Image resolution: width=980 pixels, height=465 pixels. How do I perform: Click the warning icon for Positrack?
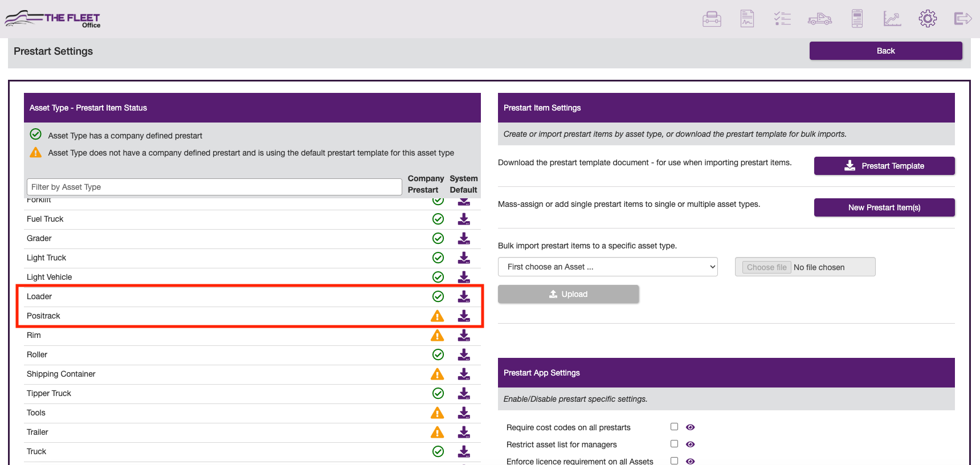pos(437,316)
